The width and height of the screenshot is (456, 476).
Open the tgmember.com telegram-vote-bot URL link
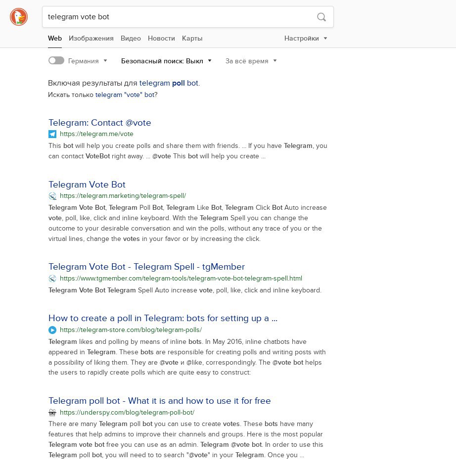click(181, 279)
